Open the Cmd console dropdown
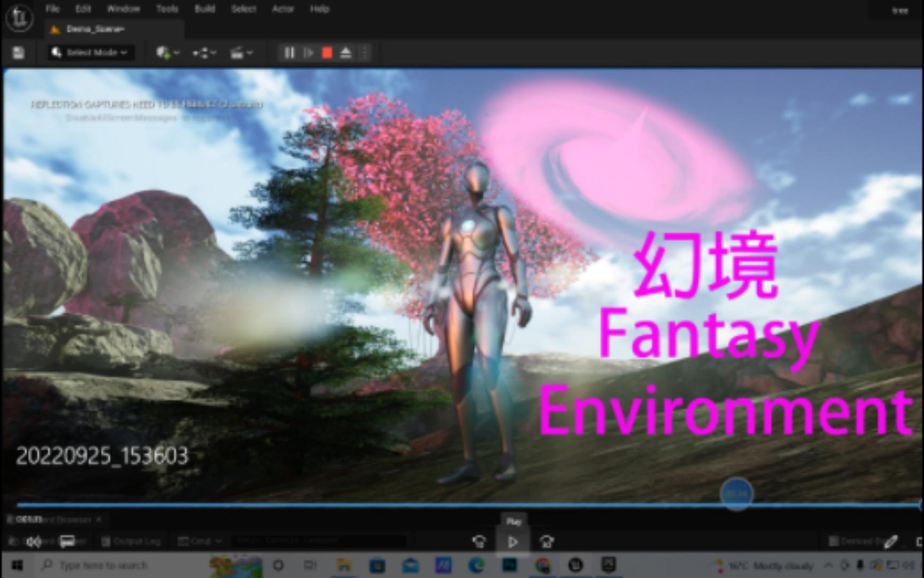924x578 pixels. pos(200,542)
